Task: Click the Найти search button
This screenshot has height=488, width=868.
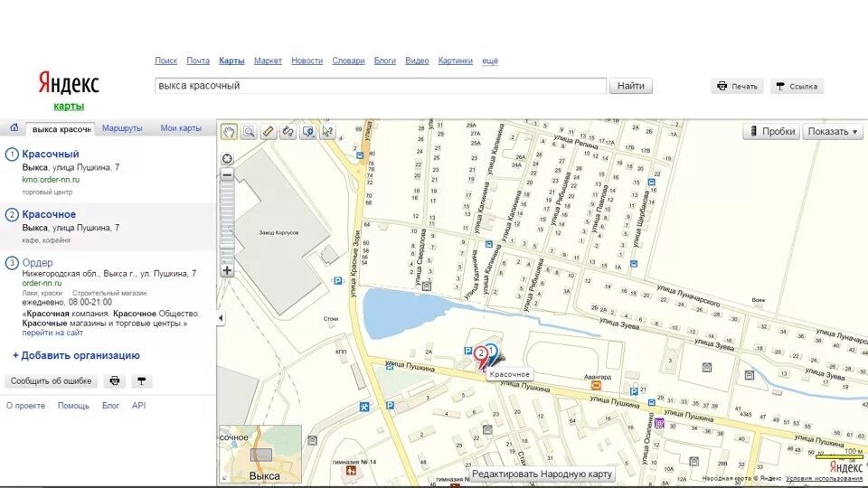Action: pos(631,86)
